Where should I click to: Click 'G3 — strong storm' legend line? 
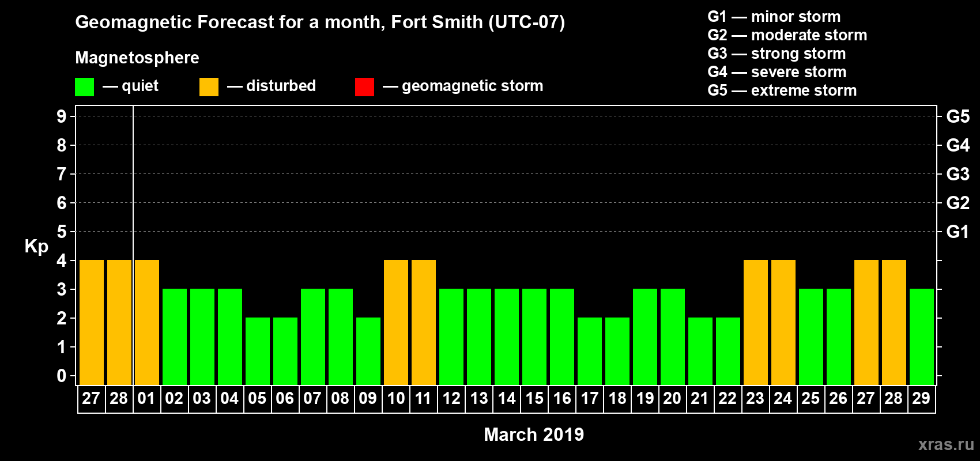[x=777, y=54]
